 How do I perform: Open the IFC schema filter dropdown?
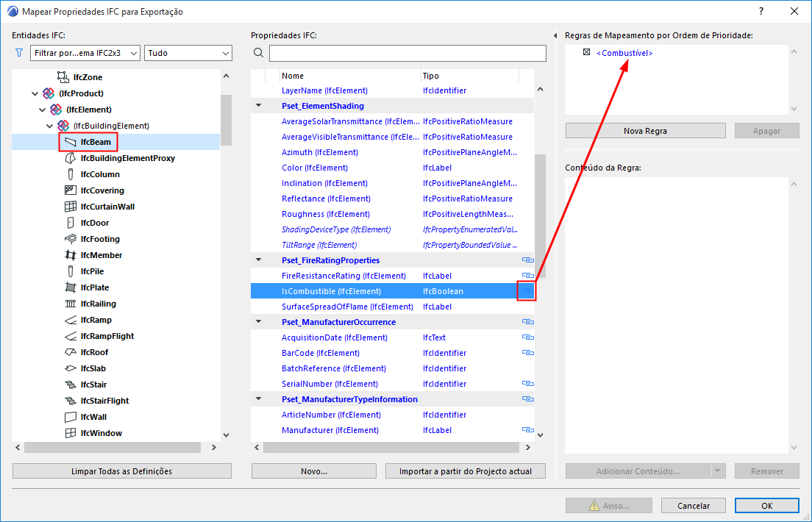pos(85,53)
